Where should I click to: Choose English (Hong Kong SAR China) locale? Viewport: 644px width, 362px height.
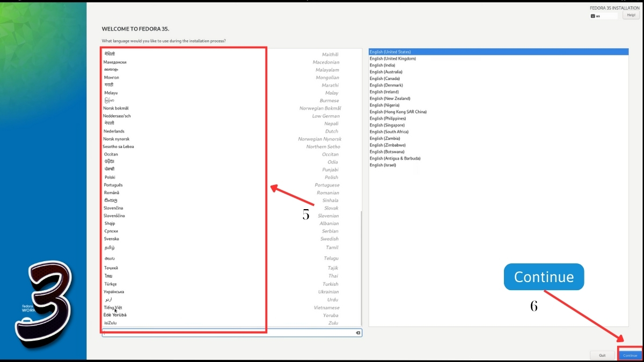pyautogui.click(x=499, y=112)
